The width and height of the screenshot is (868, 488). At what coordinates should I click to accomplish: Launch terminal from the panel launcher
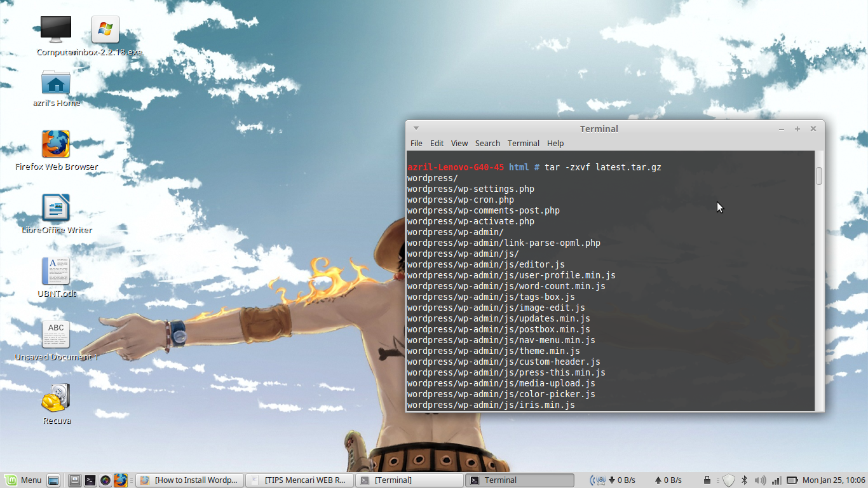click(90, 480)
